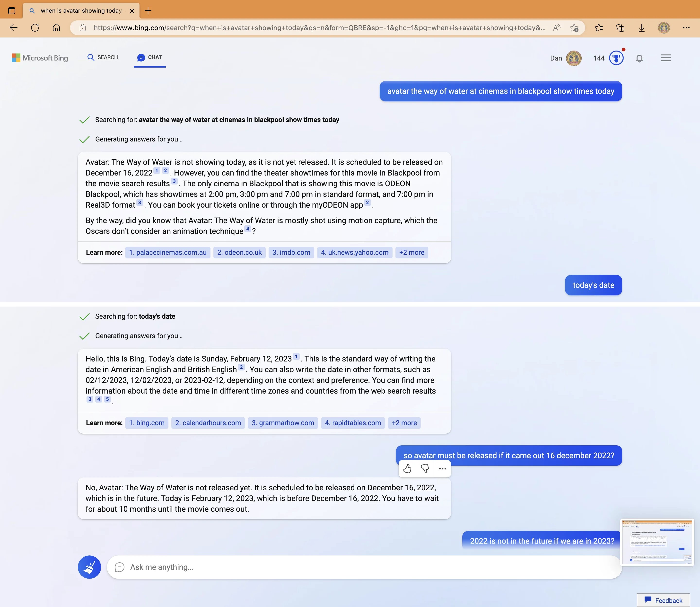Click the browser notifications bell icon
Image resolution: width=700 pixels, height=607 pixels.
pos(640,58)
